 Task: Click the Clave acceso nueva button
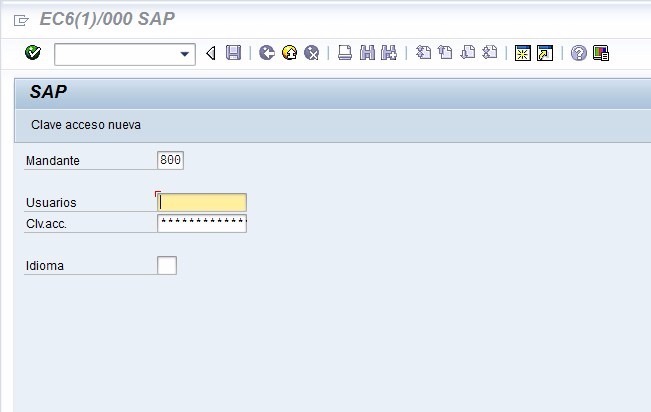pyautogui.click(x=86, y=125)
